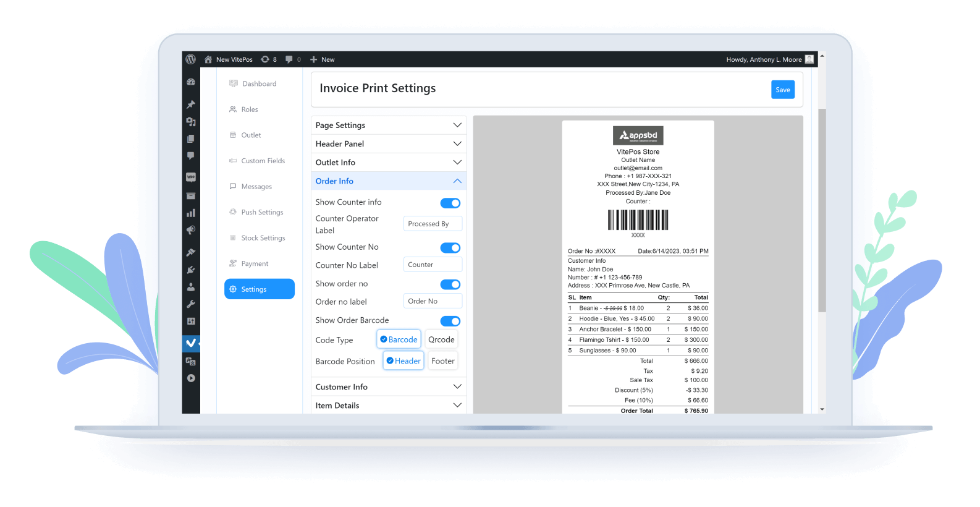The width and height of the screenshot is (980, 507).
Task: Open the user avatar next to Howdy
Action: [x=809, y=59]
